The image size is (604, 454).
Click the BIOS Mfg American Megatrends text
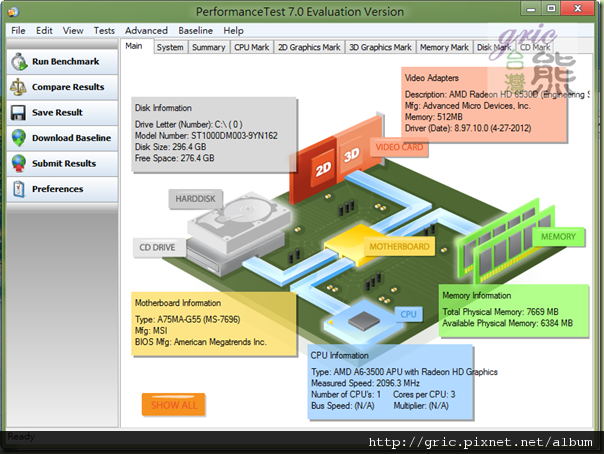pos(200,342)
